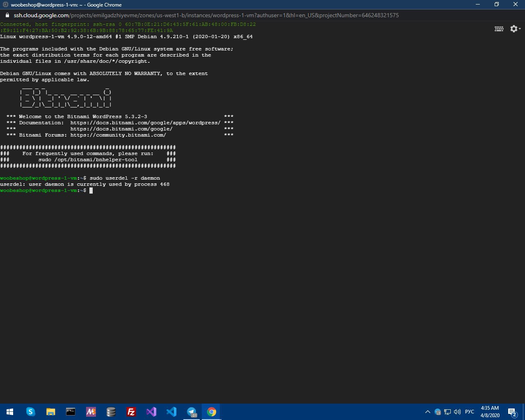Switch to Telegram on the taskbar
This screenshot has height=420, width=525.
[191, 412]
